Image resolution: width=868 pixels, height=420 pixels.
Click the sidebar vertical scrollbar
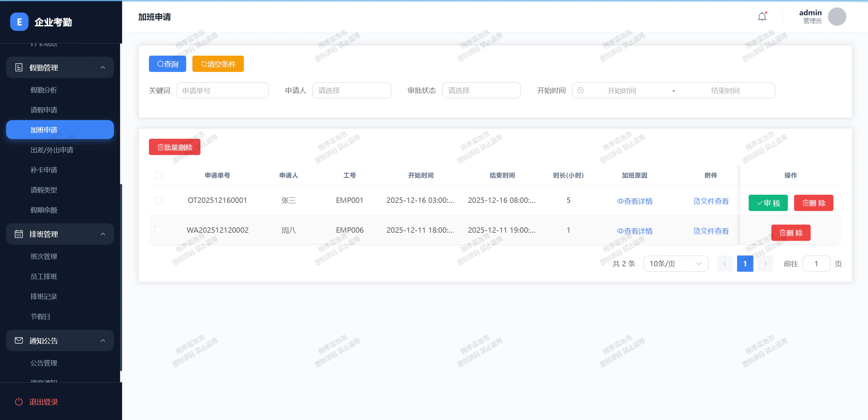click(x=121, y=278)
